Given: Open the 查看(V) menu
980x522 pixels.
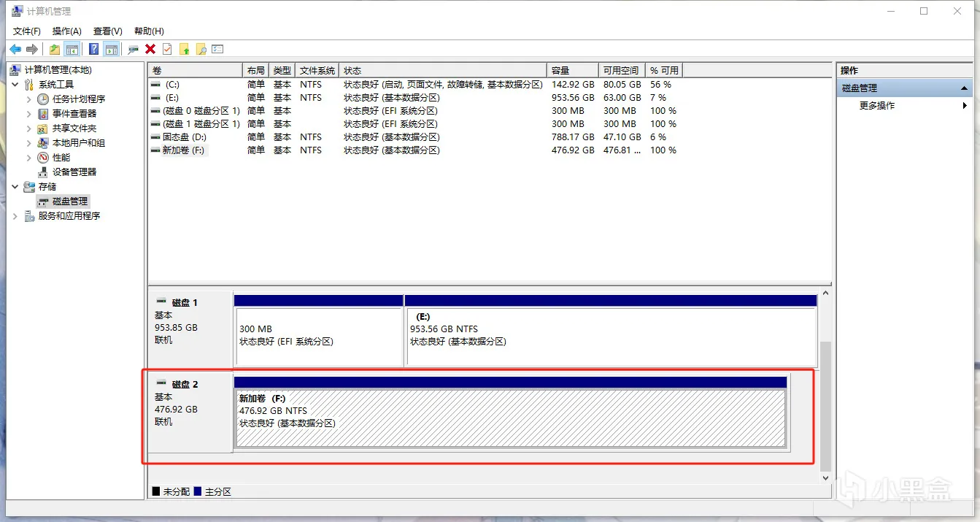Looking at the screenshot, I should [108, 31].
